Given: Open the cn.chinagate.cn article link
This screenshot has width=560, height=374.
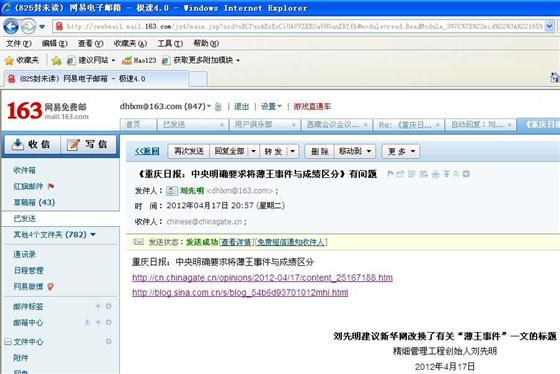Looking at the screenshot, I should [262, 278].
